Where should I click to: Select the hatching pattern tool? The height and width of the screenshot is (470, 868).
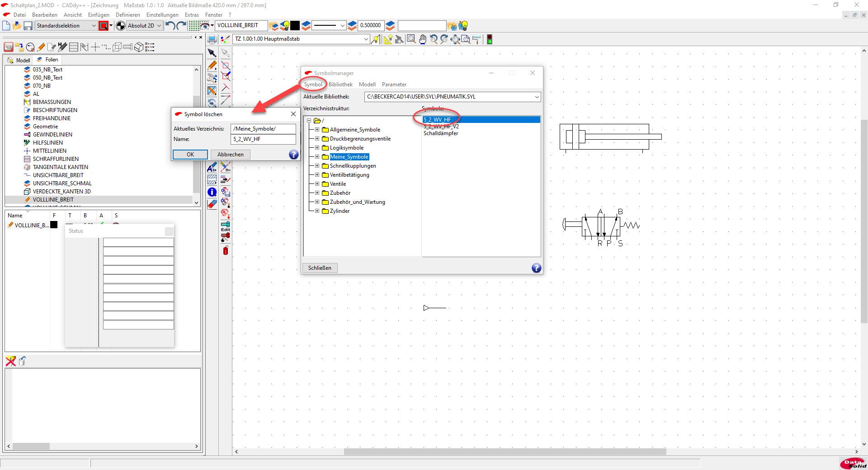click(212, 180)
